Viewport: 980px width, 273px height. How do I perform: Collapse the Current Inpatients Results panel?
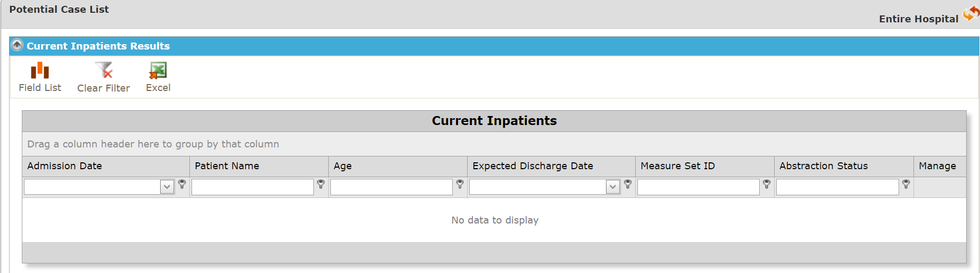[x=18, y=45]
